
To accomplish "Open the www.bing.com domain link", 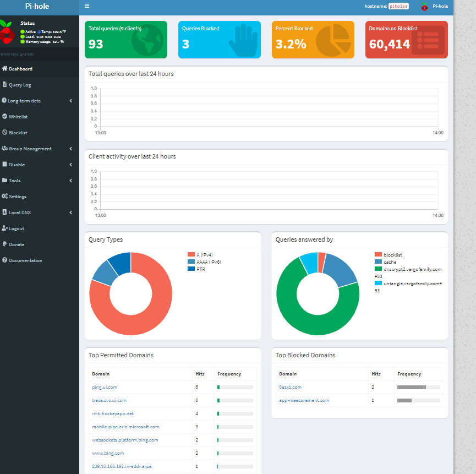I will (x=108, y=453).
